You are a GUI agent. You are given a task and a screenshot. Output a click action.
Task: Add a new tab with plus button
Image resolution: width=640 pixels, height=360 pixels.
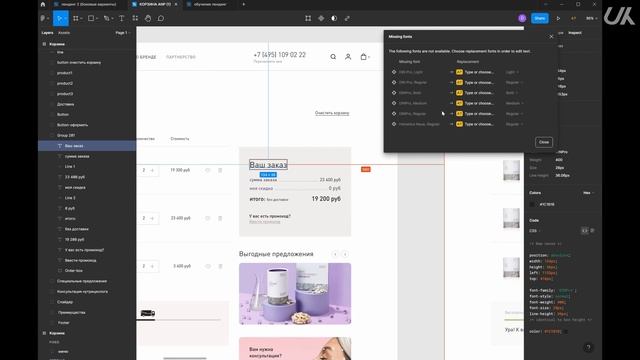(244, 4)
